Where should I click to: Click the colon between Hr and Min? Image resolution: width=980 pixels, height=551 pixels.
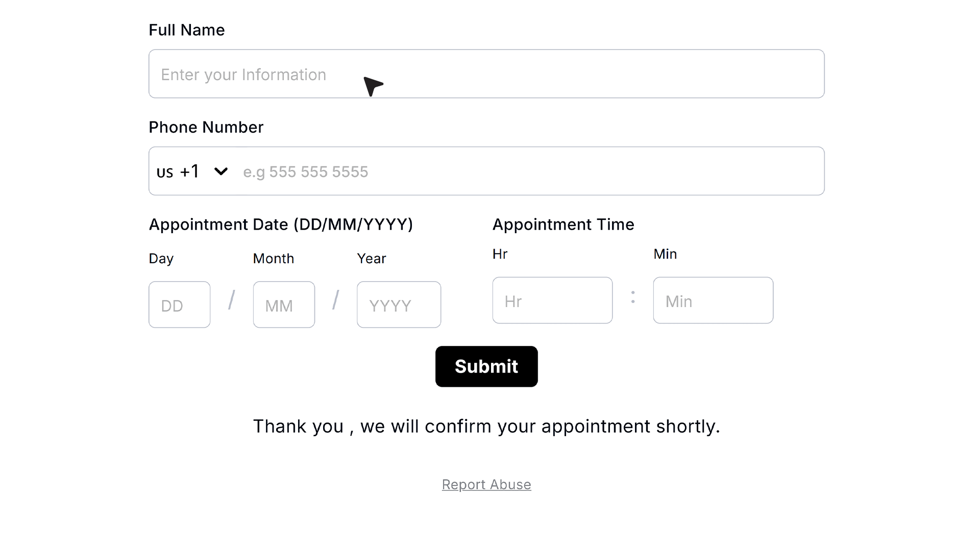coord(633,297)
